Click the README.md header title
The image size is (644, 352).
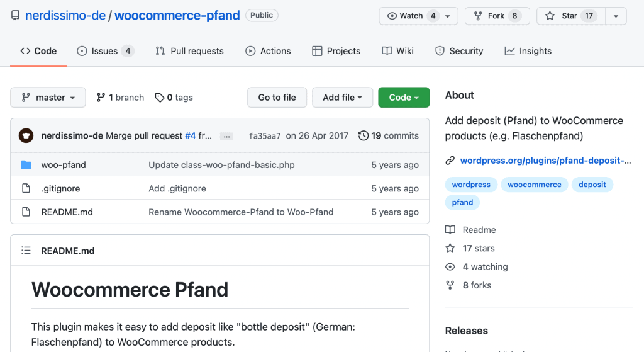click(x=68, y=251)
